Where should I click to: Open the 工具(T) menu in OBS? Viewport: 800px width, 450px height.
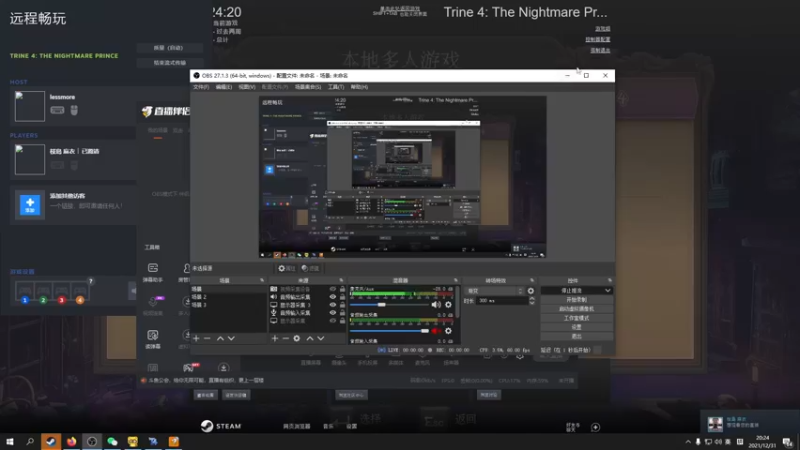tap(336, 87)
